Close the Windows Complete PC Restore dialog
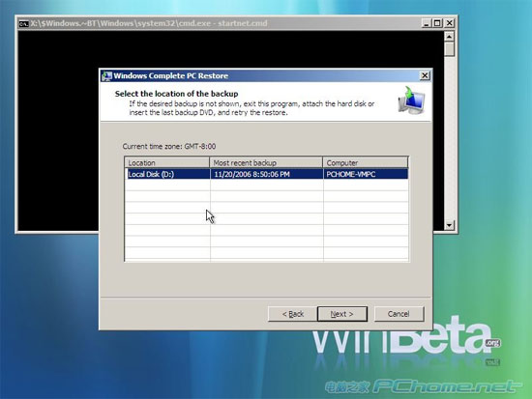 425,75
